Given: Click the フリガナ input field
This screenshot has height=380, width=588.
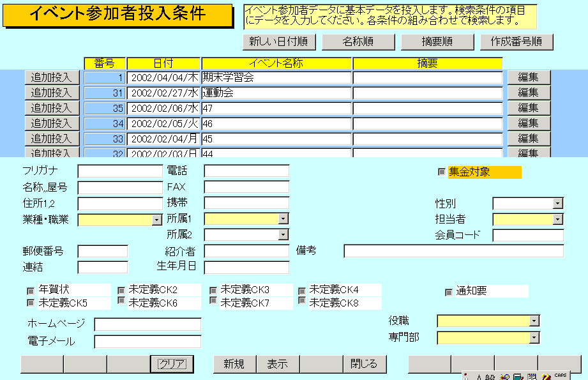Looking at the screenshot, I should click(x=121, y=171).
